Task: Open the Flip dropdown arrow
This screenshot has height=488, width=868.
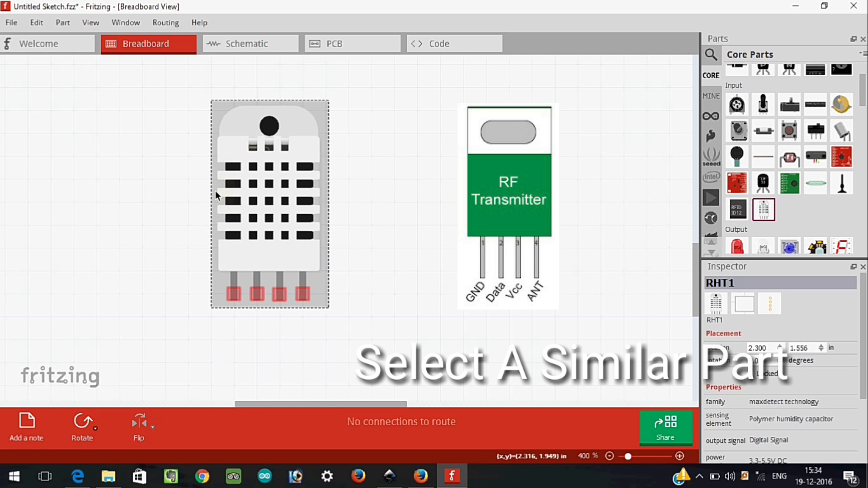Action: [153, 427]
